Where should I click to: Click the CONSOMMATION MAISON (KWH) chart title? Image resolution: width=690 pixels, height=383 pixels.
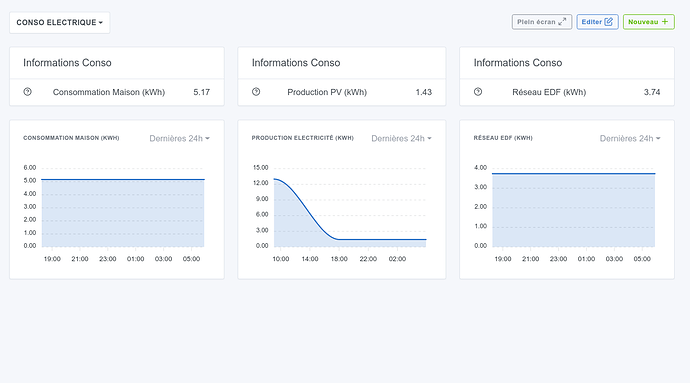[x=71, y=138]
